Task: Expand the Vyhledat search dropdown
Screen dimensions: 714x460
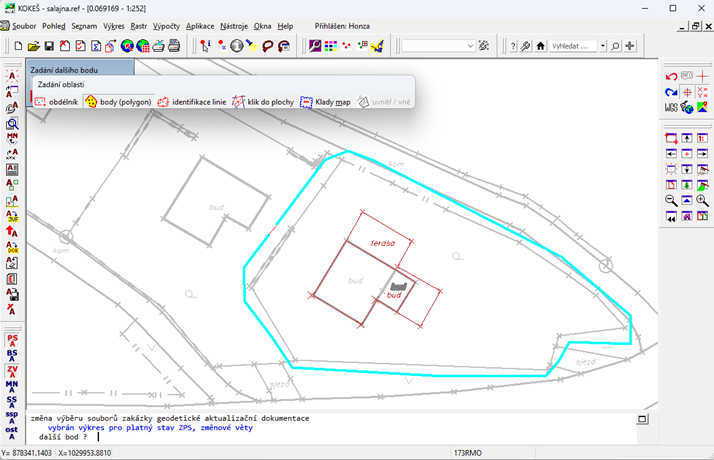Action: (601, 46)
